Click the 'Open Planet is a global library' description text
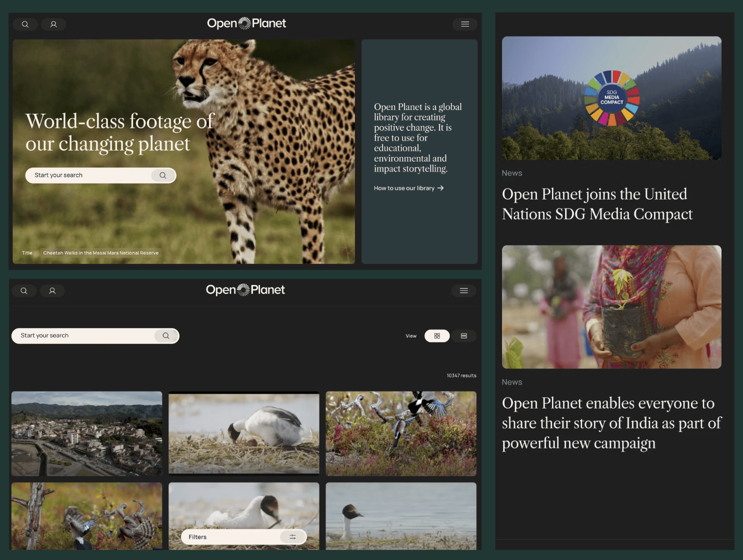Viewport: 743px width, 560px height. (417, 138)
